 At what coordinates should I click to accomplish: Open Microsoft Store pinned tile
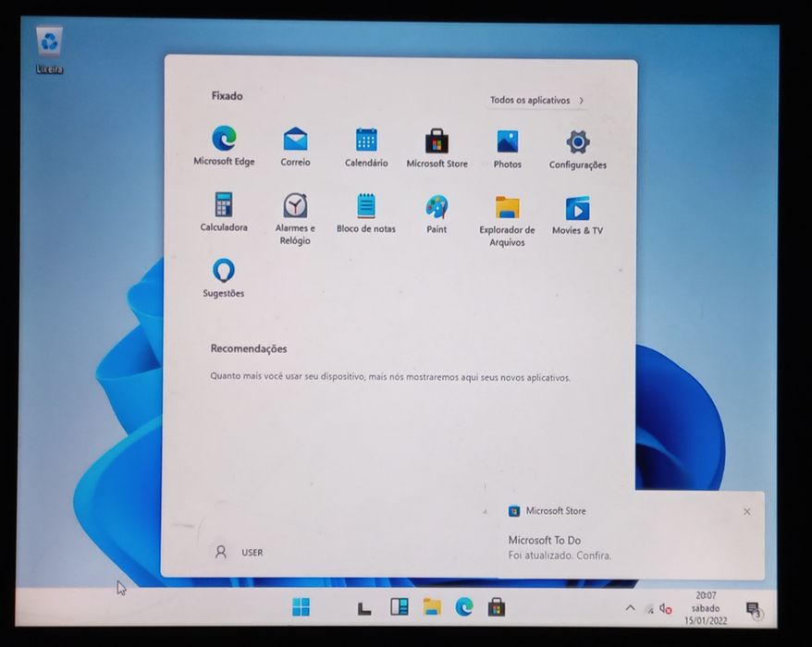pos(437,148)
